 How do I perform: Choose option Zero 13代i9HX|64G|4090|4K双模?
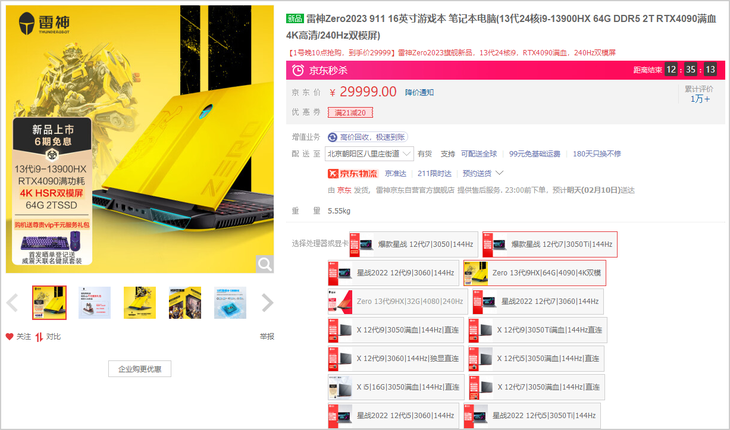pos(534,273)
